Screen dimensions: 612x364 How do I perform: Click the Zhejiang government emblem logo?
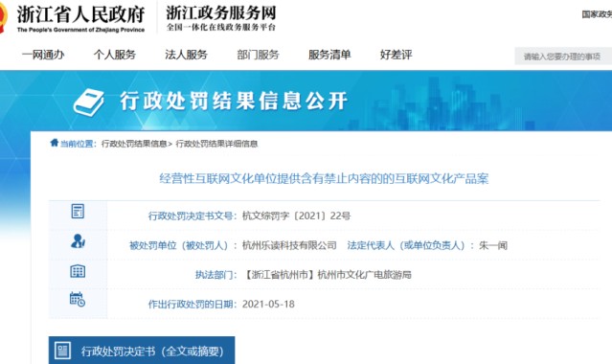click(3, 17)
